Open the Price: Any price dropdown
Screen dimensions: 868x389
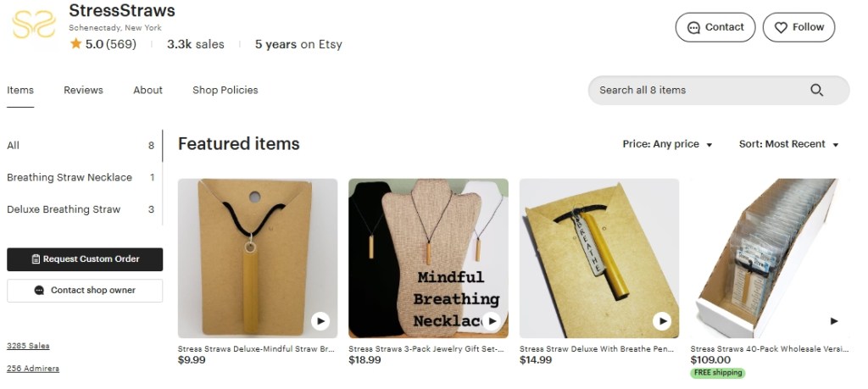click(x=667, y=144)
